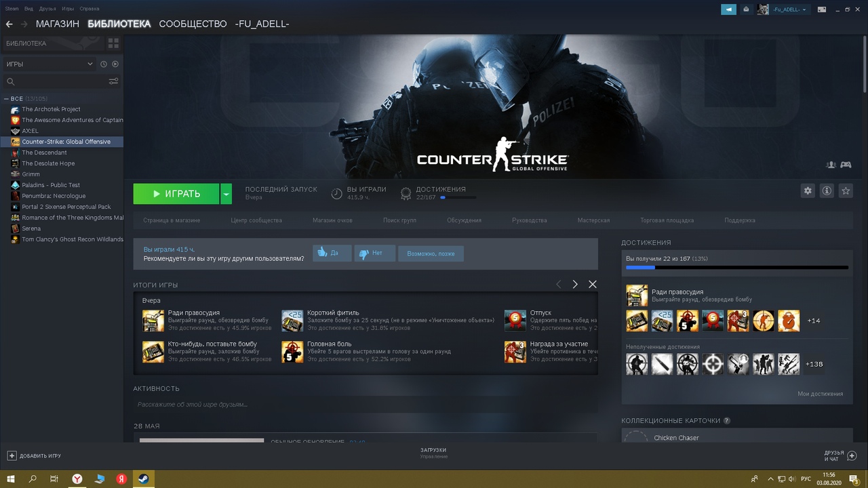Image resolution: width=868 pixels, height=488 pixels.
Task: Show previous post-game summary page arrow
Action: [558, 284]
